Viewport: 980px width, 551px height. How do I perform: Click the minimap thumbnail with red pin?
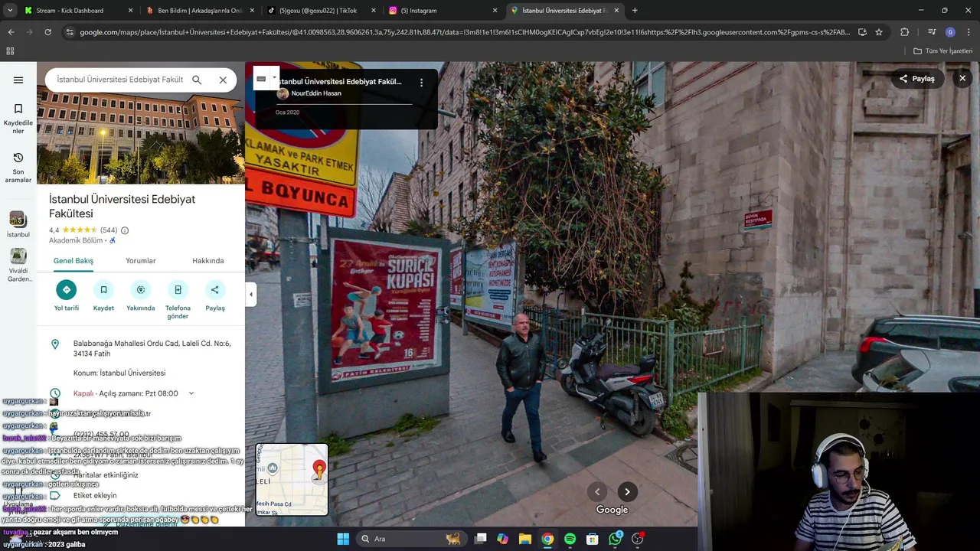292,480
